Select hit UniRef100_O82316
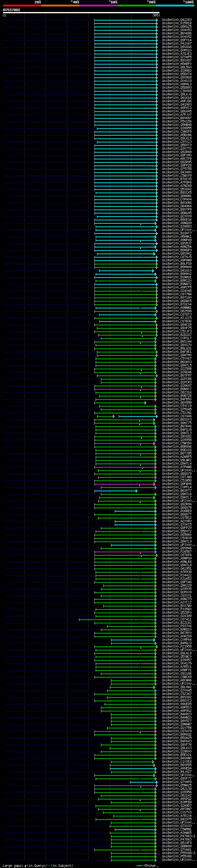The image size is (197, 868). point(177,393)
